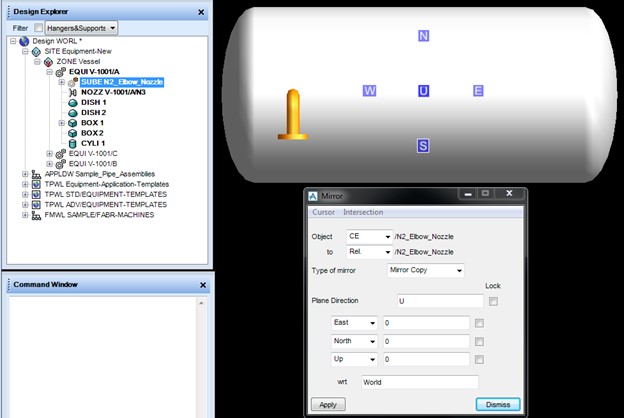Select the CYLI 1 cylinder icon
624x418 pixels.
tap(73, 143)
